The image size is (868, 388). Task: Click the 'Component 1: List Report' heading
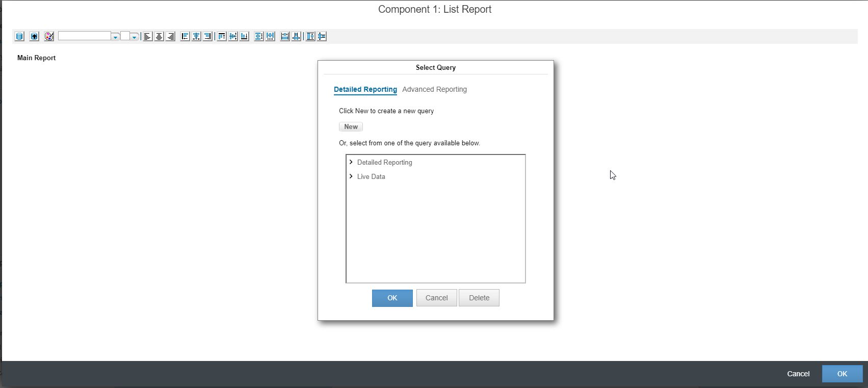pyautogui.click(x=435, y=9)
